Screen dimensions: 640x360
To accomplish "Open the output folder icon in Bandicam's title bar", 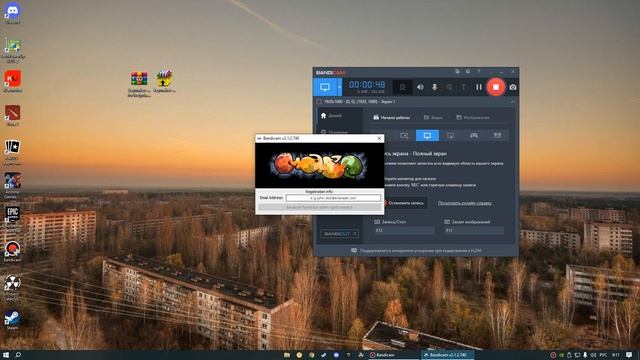I will click(x=458, y=71).
